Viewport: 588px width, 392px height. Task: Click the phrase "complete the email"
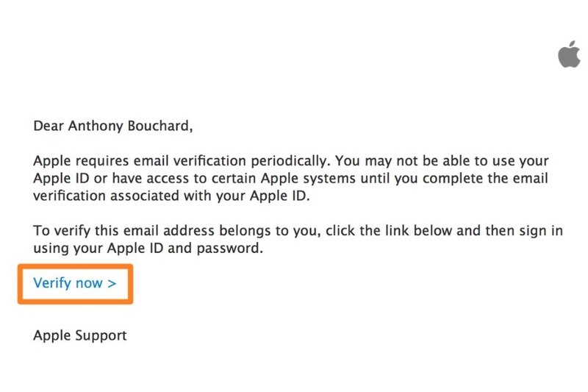495,179
